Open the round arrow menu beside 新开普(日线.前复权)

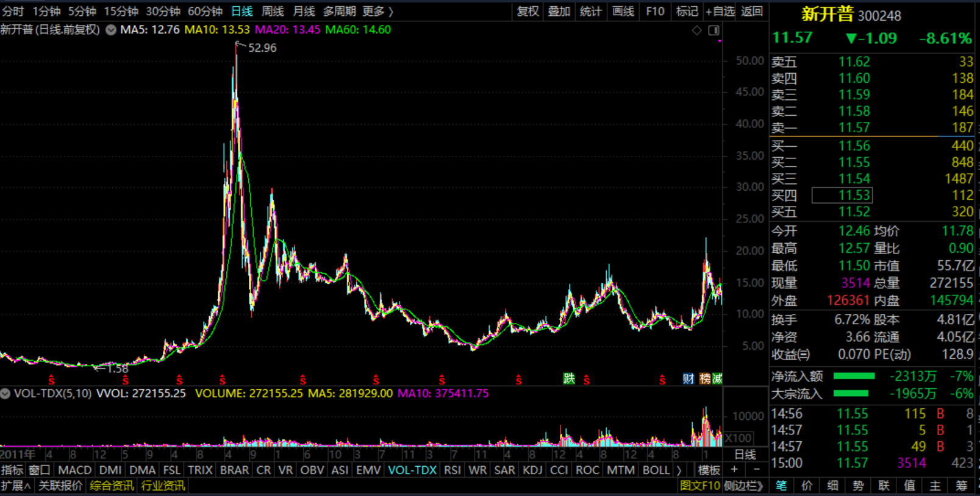[x=111, y=30]
